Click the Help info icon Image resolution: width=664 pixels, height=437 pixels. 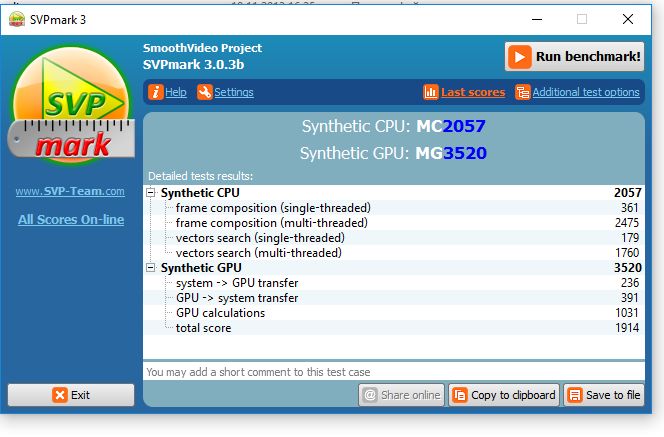click(x=155, y=92)
